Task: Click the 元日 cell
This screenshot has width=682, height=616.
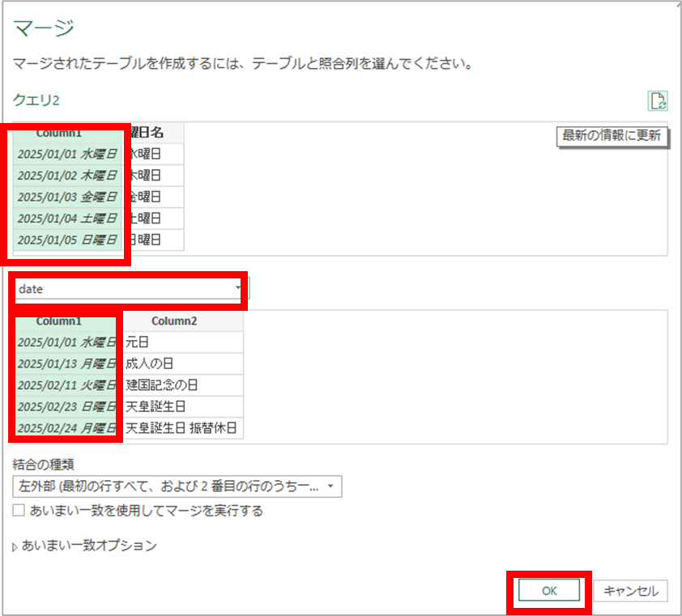Action: pos(183,342)
